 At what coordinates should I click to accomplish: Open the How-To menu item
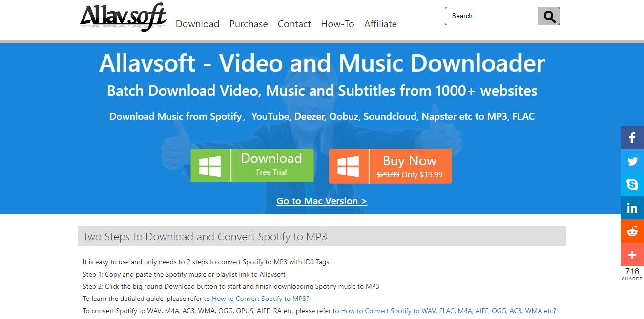[x=337, y=24]
